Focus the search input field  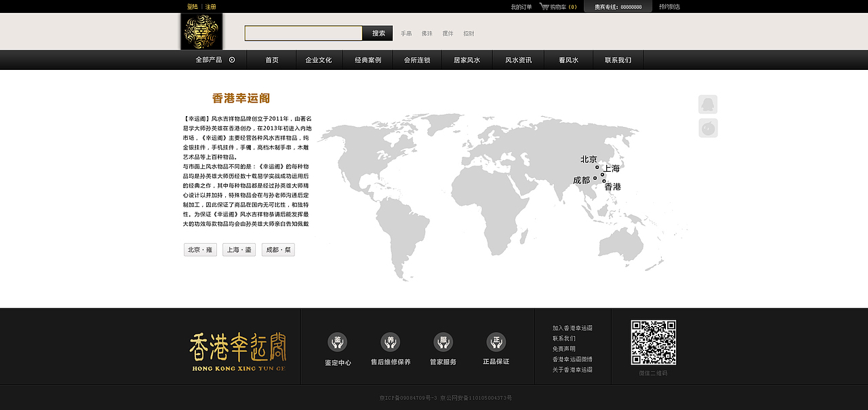304,33
